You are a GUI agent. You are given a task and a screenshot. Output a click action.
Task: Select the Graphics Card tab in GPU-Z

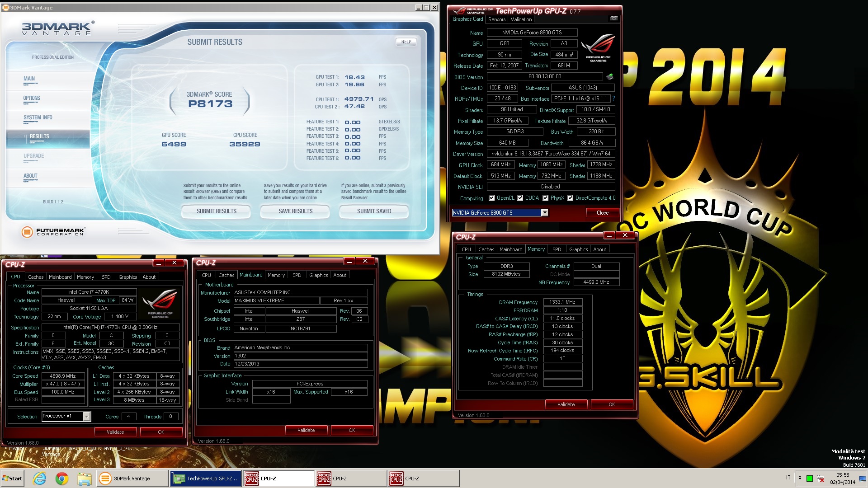click(468, 19)
